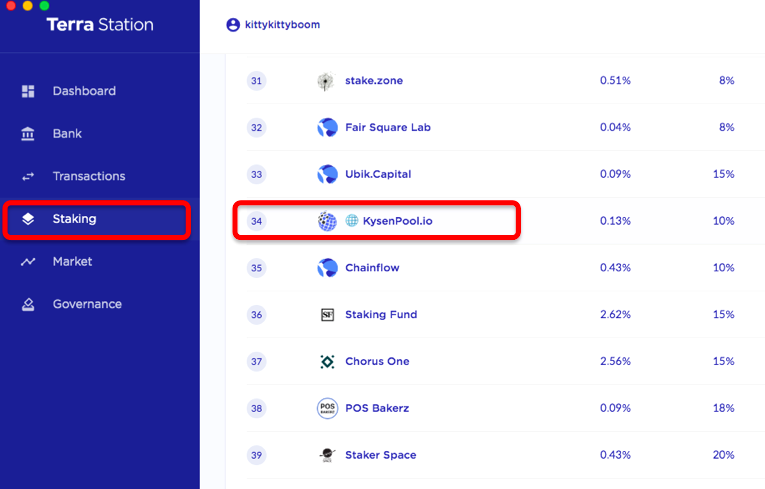Image resolution: width=765 pixels, height=489 pixels.
Task: Open the Bank section
Action: 67,134
